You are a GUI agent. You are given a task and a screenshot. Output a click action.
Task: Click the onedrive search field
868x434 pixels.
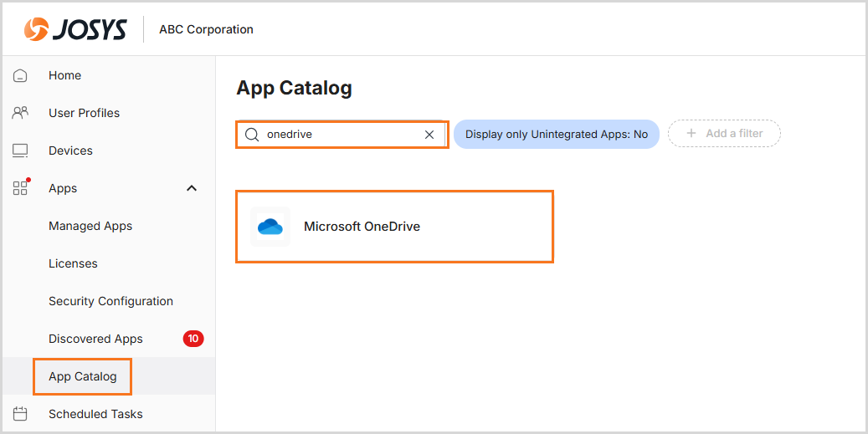[x=342, y=135]
